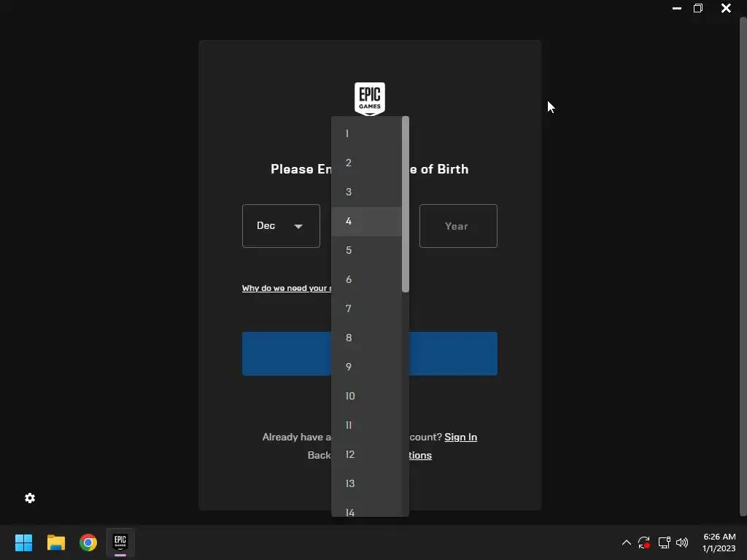Viewport: 747px width, 560px height.
Task: Choose day 6 in the dropdown
Action: coord(366,279)
